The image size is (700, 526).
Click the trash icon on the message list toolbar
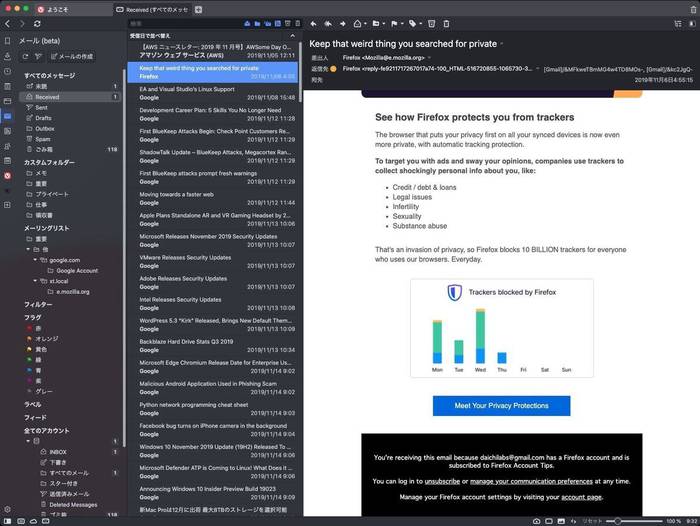(298, 23)
